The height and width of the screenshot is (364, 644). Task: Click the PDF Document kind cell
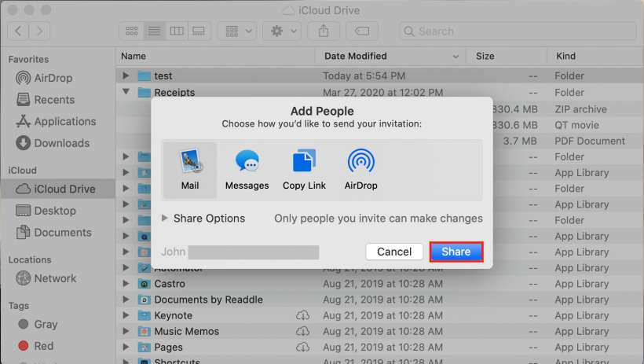[x=589, y=141]
